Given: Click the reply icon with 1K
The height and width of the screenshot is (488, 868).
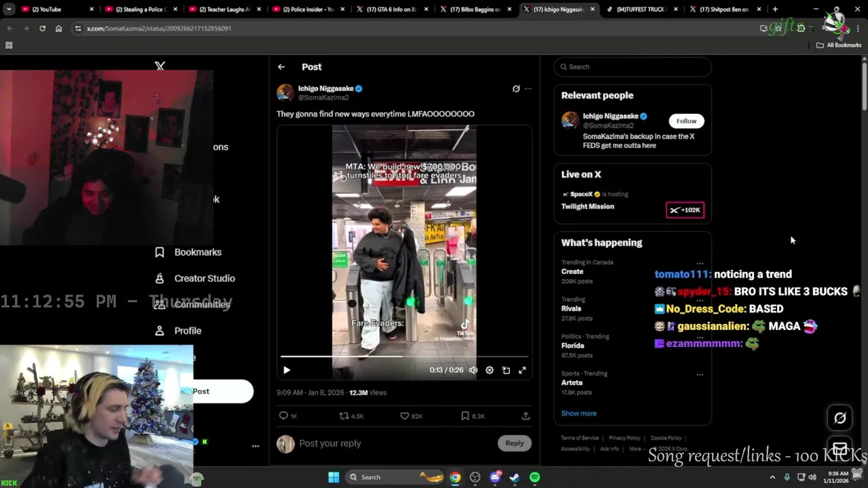Looking at the screenshot, I should point(288,416).
